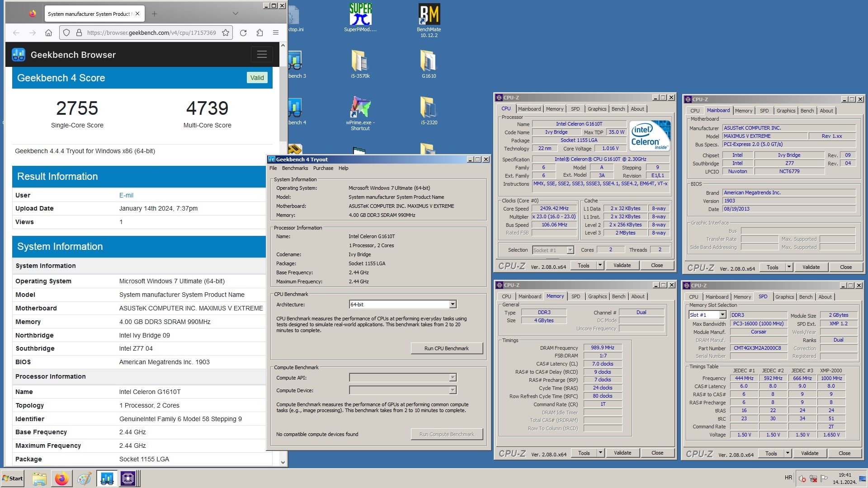Click the Geekbench page scroll down arrow
868x488 pixels.
click(x=283, y=462)
